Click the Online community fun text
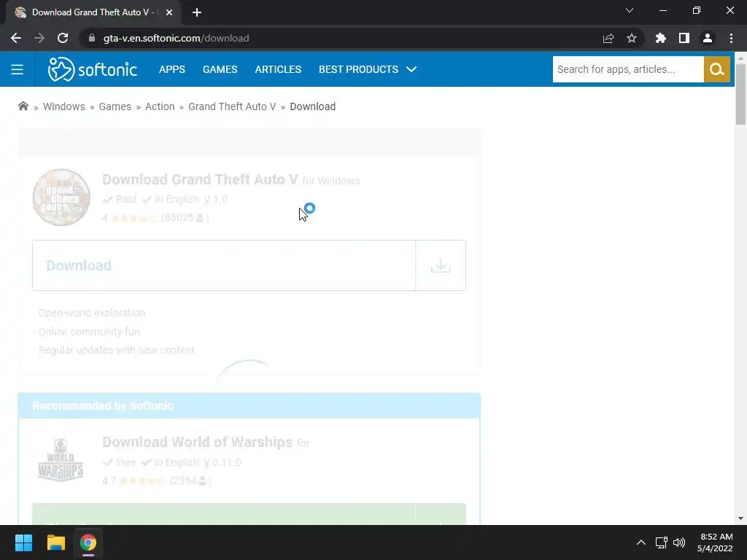The image size is (747, 560). coord(89,332)
